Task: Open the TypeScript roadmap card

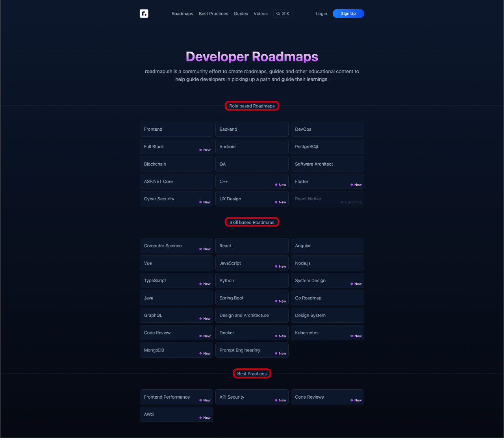Action: point(176,281)
